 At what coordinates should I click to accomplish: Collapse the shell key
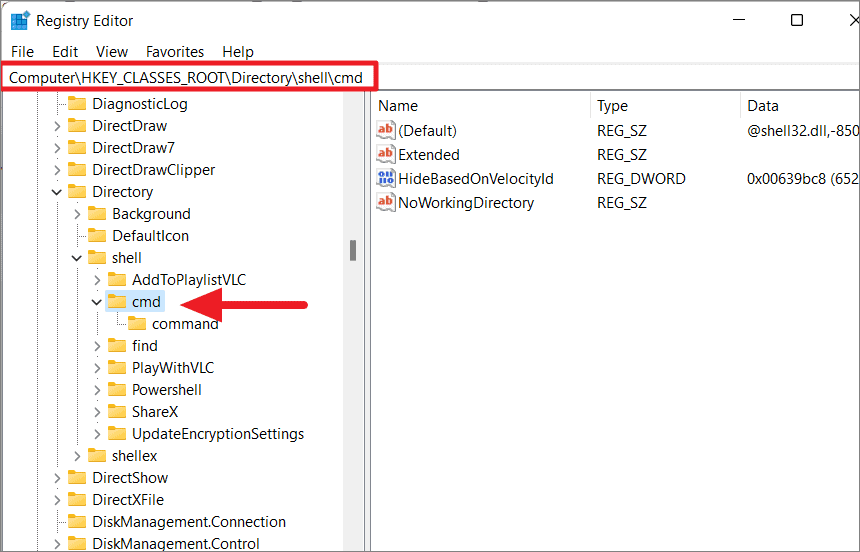click(x=77, y=258)
